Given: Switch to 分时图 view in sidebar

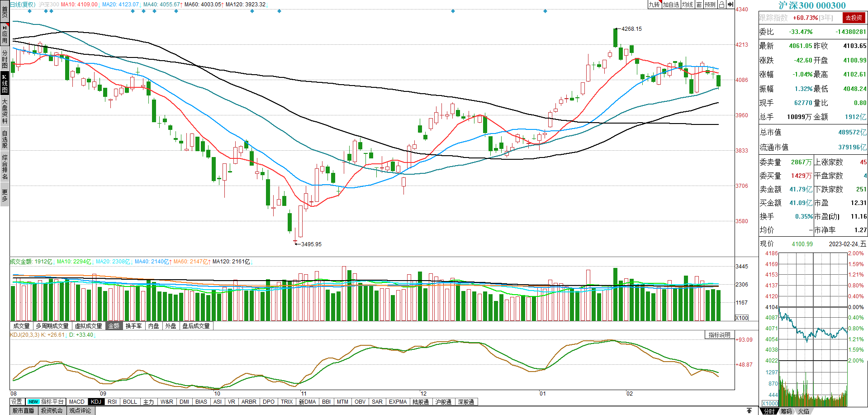Looking at the screenshot, I should pyautogui.click(x=5, y=59).
